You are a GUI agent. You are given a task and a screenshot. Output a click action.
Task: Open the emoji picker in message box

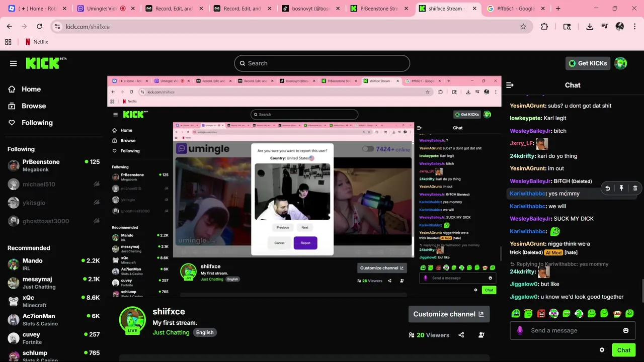(625, 330)
